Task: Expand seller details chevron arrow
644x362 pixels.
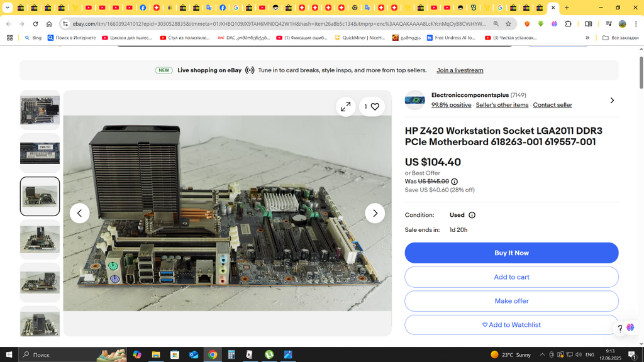Action: tap(612, 101)
